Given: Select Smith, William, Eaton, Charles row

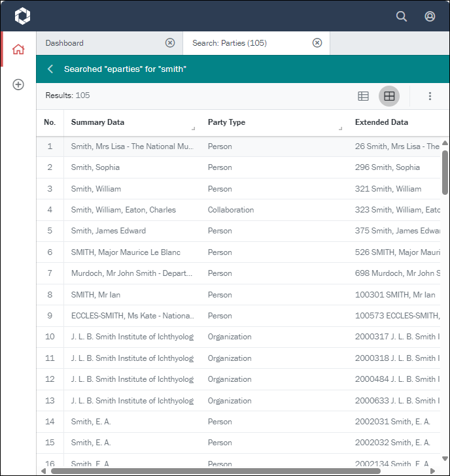Looking at the screenshot, I should tap(124, 210).
